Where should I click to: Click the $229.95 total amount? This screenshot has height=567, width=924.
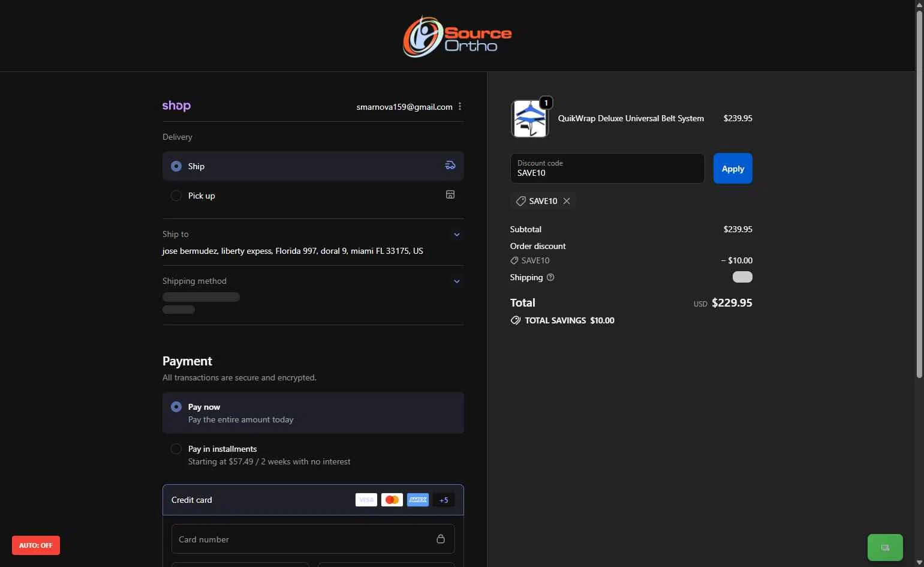pyautogui.click(x=732, y=303)
